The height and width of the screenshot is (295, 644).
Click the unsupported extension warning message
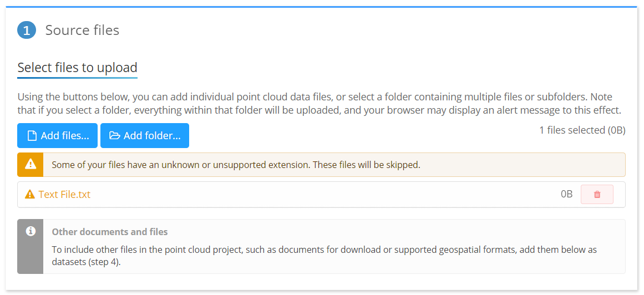coord(236,165)
